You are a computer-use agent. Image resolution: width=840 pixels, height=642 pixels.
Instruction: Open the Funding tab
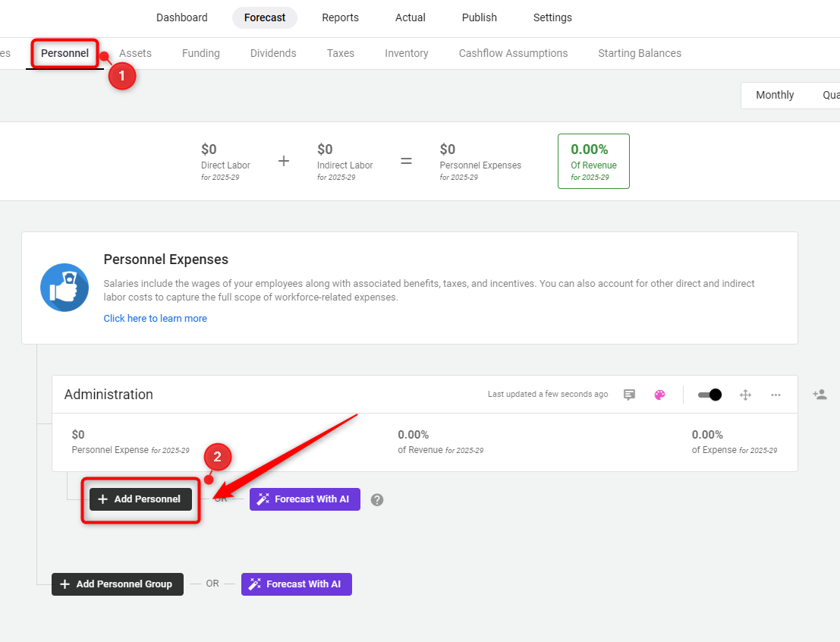[201, 53]
